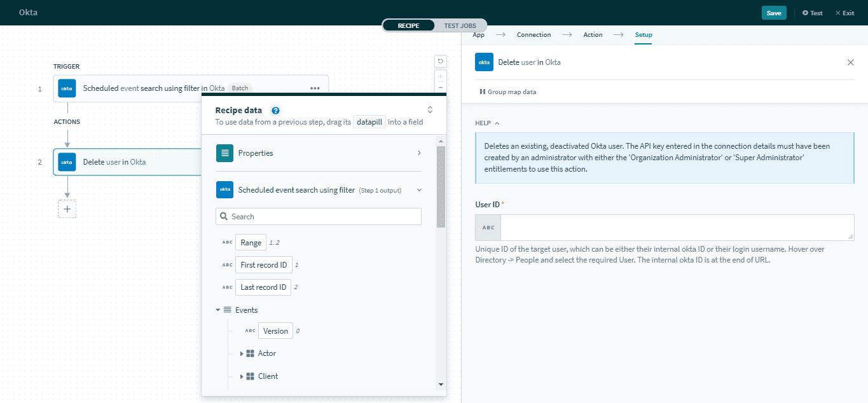This screenshot has height=403, width=868.
Task: Click the add step plus icon
Action: pyautogui.click(x=67, y=209)
